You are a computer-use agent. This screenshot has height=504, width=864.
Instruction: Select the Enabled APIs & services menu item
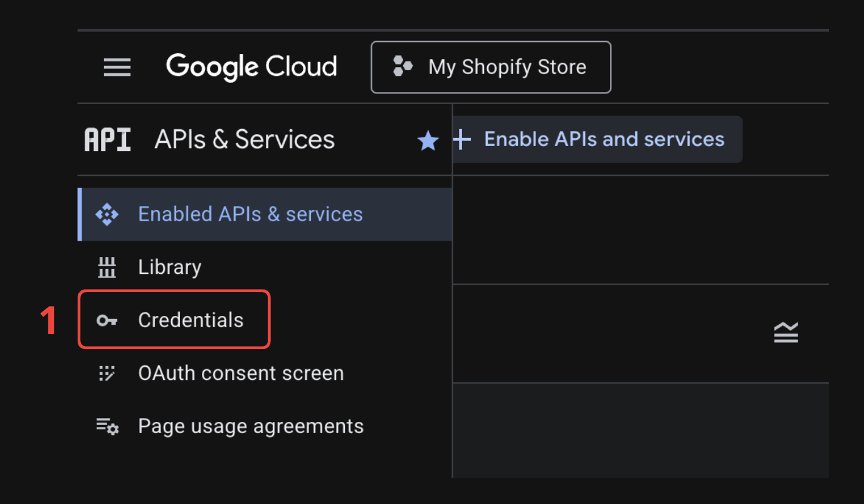250,214
